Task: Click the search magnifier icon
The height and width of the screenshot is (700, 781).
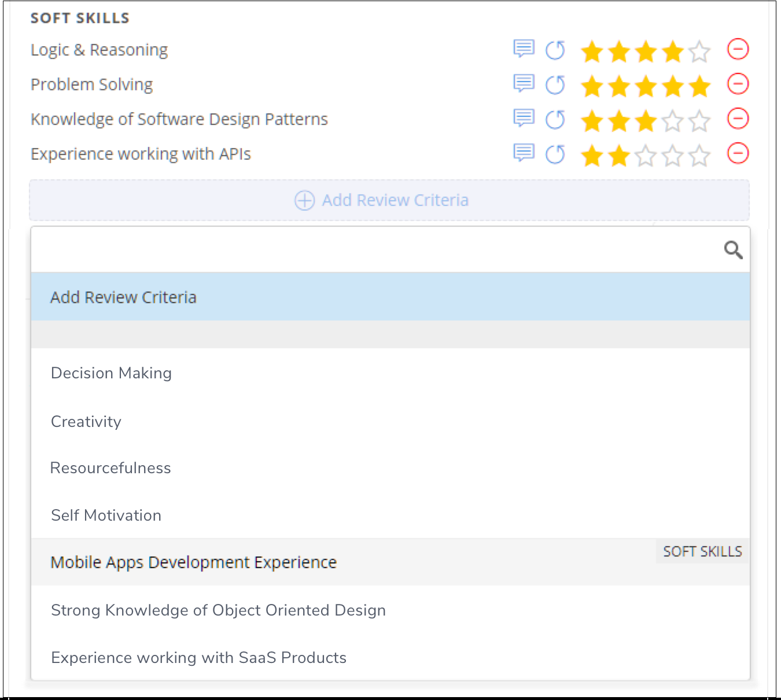Action: pyautogui.click(x=733, y=250)
